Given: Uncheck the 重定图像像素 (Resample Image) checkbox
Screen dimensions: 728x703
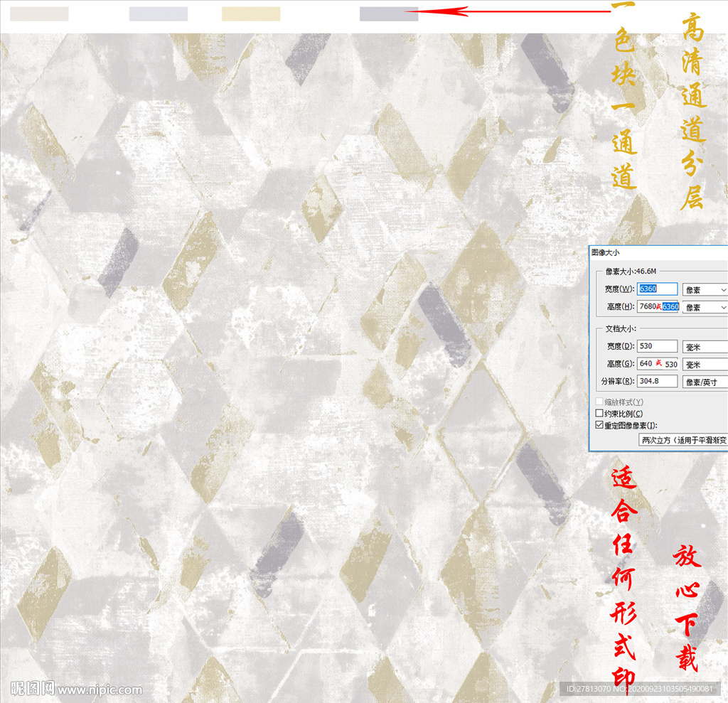Looking at the screenshot, I should 599,425.
